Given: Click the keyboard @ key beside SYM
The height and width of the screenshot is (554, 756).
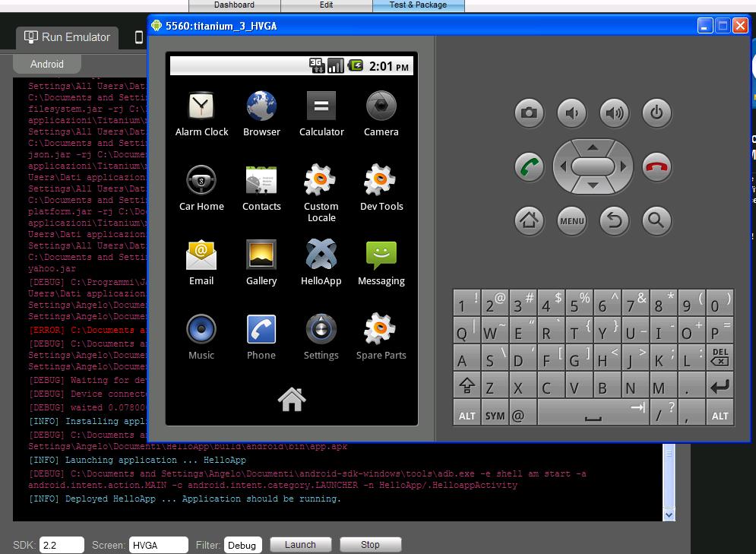Looking at the screenshot, I should pos(523,413).
